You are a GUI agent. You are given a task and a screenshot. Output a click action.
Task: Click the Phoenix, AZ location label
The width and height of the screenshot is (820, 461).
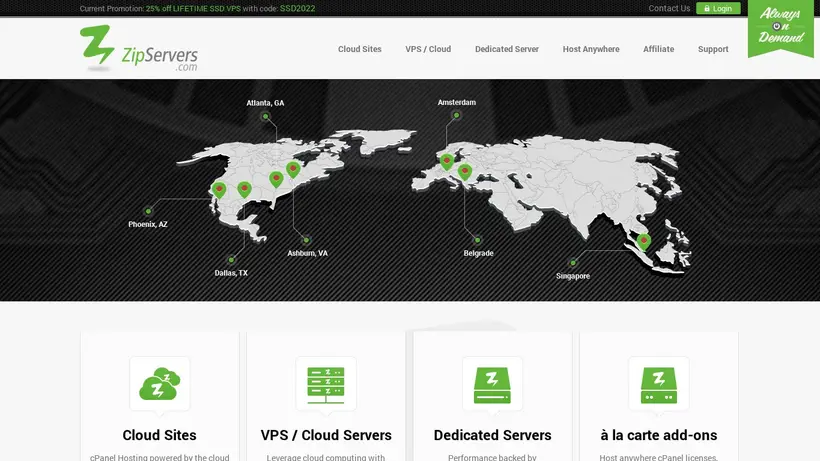click(148, 224)
